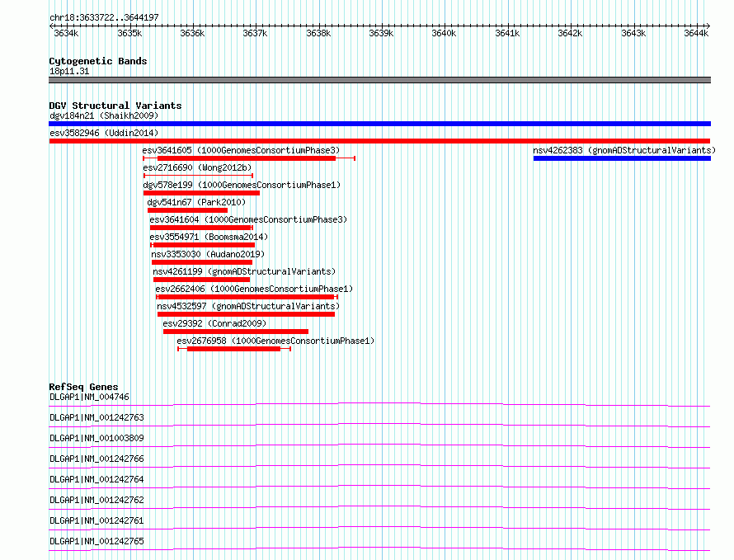Image resolution: width=734 pixels, height=560 pixels.
Task: Open the DLGAP1|NM_004746 transcript label
Action: [89, 397]
